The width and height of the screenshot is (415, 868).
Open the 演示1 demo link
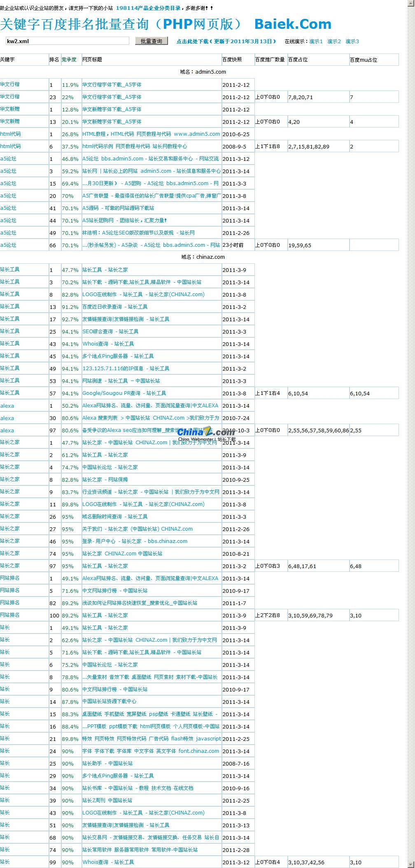316,42
